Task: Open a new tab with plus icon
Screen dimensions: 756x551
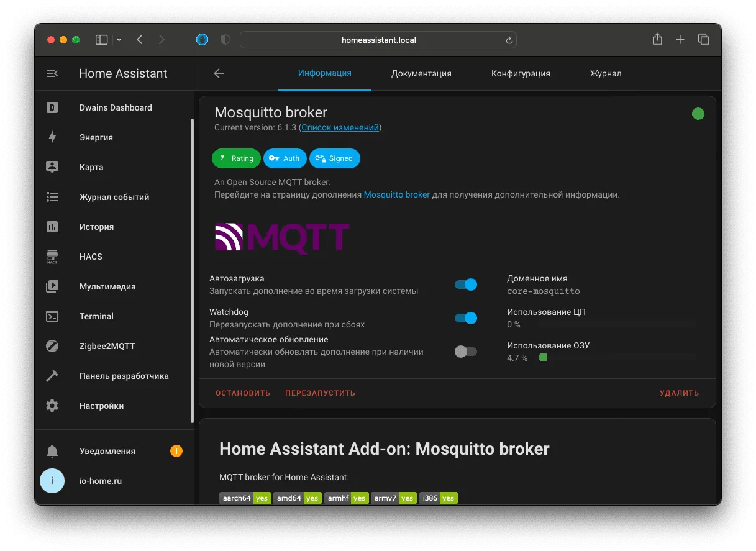Action: [680, 40]
